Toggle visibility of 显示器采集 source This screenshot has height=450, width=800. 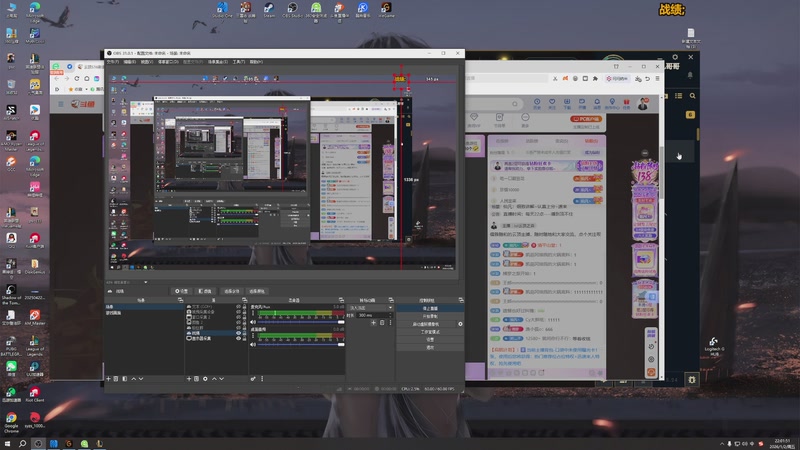click(238, 338)
